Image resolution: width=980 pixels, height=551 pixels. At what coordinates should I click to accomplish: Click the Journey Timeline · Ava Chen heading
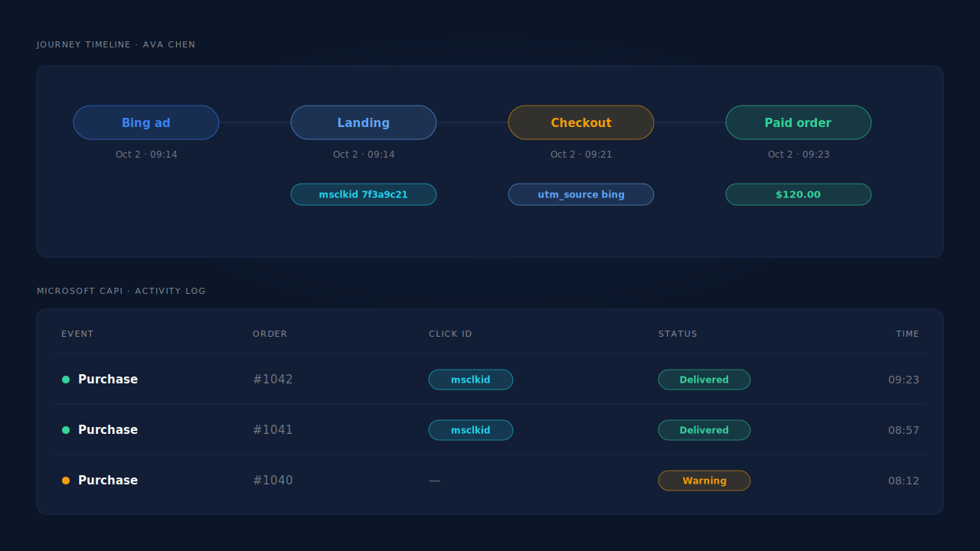click(116, 44)
